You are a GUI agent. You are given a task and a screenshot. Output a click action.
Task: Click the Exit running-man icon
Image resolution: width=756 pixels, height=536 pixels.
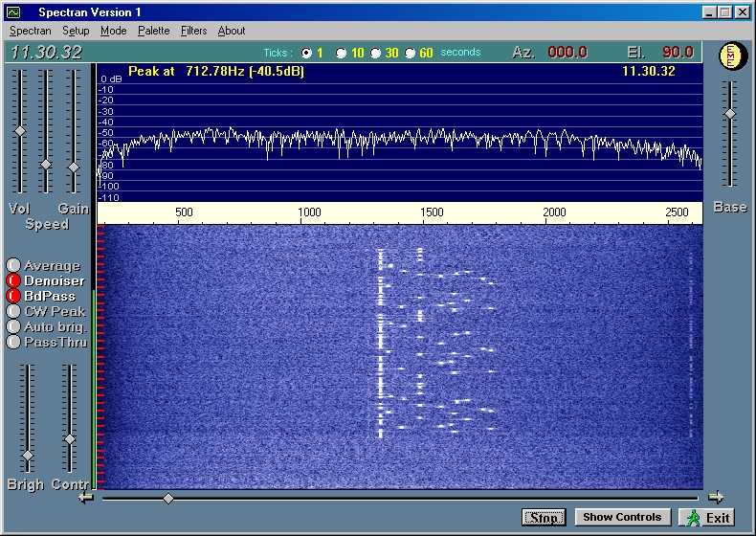(693, 517)
